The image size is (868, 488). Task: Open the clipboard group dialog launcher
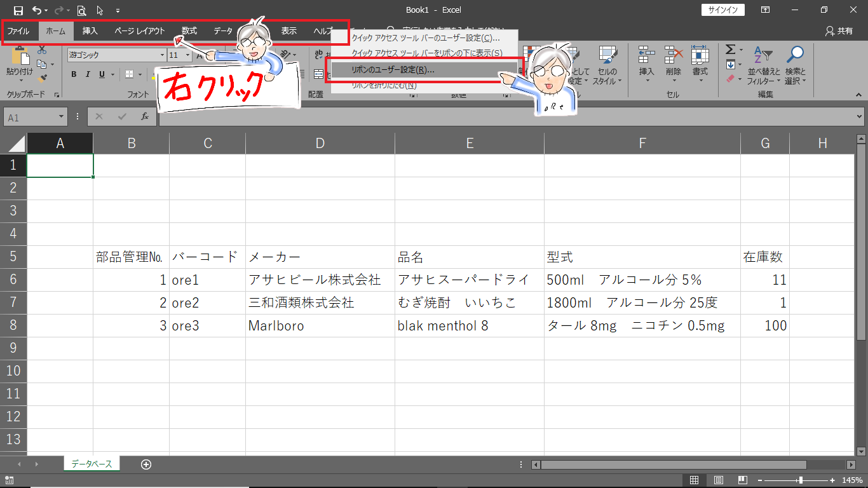(x=57, y=95)
